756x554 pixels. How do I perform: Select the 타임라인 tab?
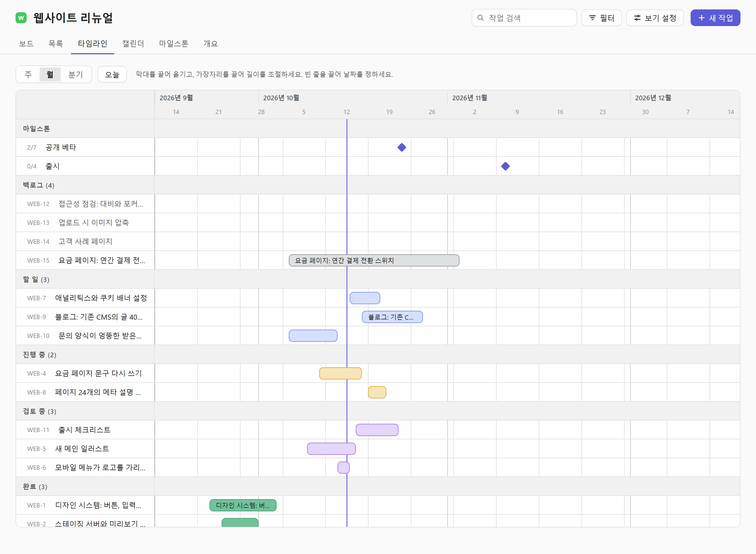click(92, 43)
